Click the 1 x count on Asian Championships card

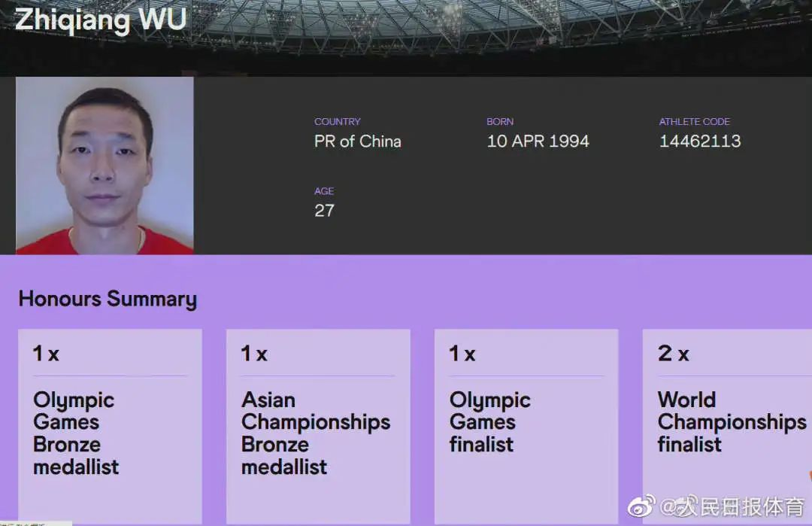tap(254, 354)
